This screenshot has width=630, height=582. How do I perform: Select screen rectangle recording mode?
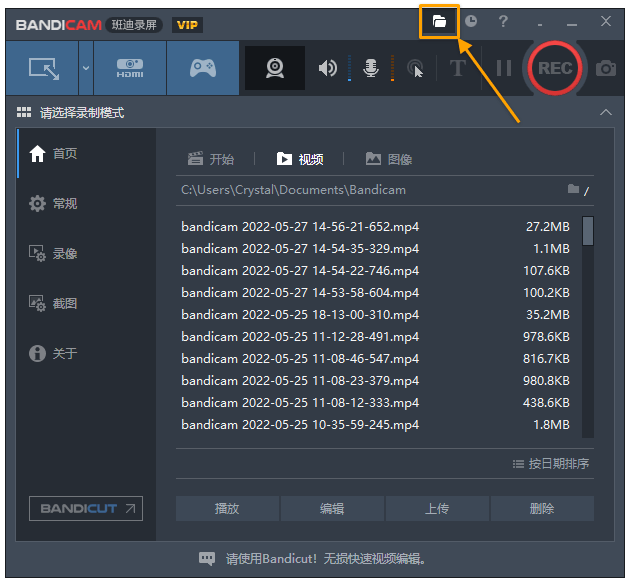[x=42, y=68]
